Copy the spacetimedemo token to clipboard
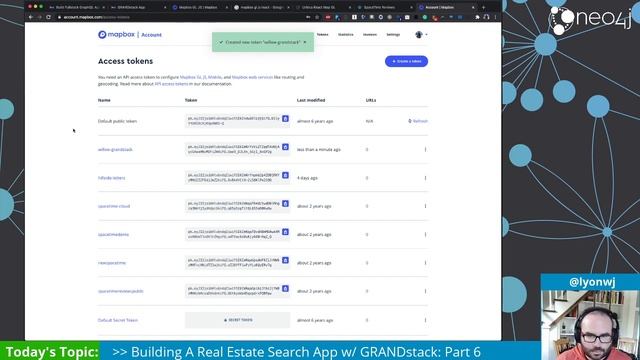The width and height of the screenshot is (640, 360). tap(285, 232)
